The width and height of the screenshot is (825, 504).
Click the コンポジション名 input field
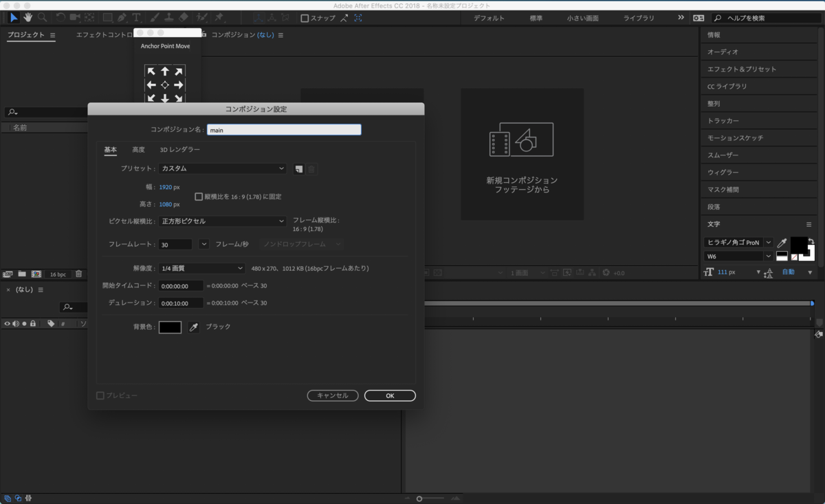[x=284, y=129]
